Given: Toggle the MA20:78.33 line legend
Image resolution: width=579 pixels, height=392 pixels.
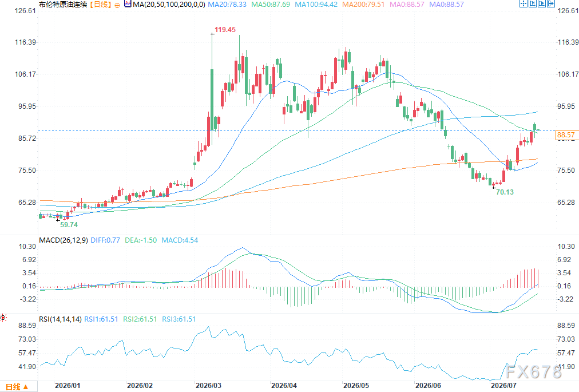Looking at the screenshot, I should coord(227,5).
